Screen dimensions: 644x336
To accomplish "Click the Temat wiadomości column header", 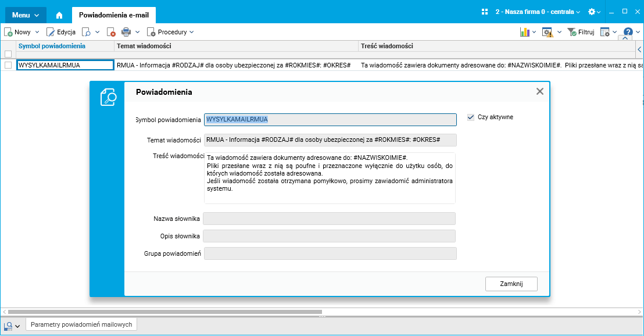I will (x=144, y=46).
